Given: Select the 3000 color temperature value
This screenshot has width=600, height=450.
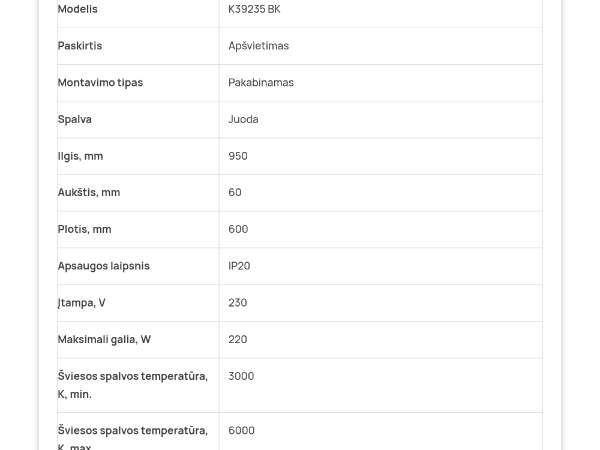Looking at the screenshot, I should (241, 376).
